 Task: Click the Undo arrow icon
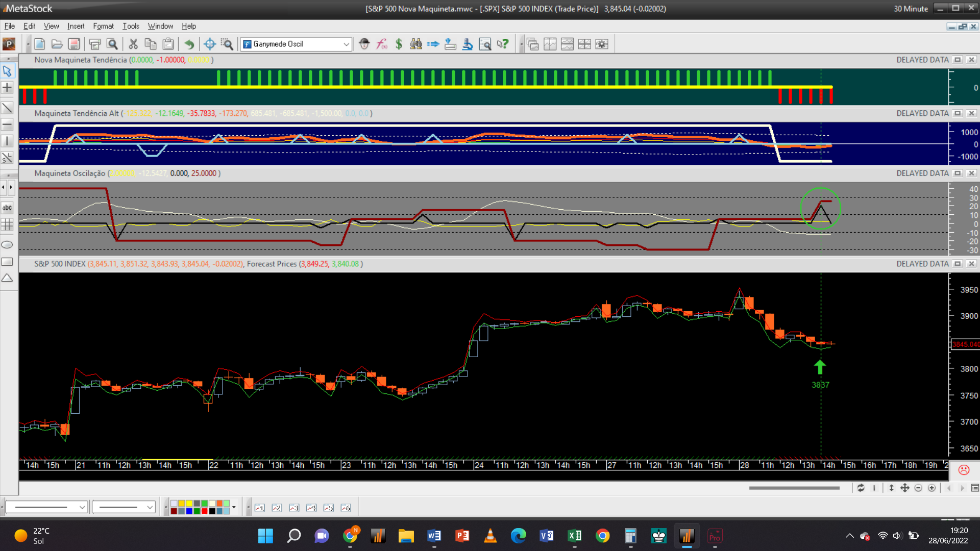(x=189, y=44)
